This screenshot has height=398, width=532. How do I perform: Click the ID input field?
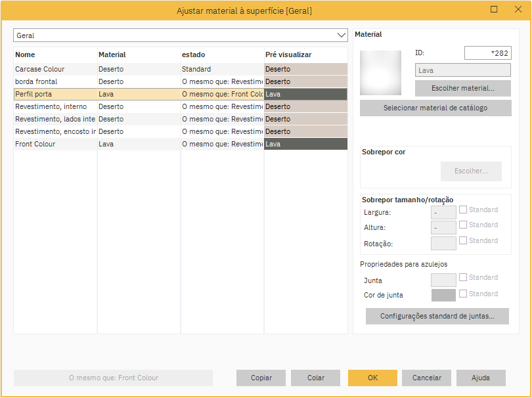487,53
